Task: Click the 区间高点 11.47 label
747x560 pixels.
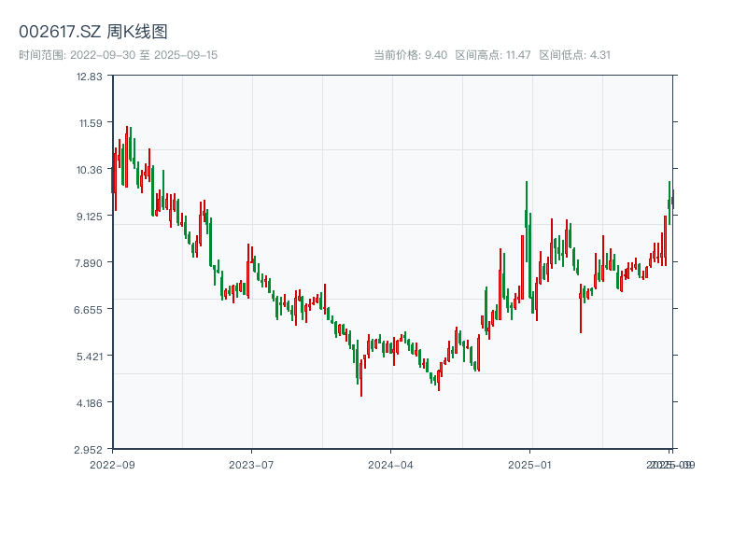Action: click(492, 55)
